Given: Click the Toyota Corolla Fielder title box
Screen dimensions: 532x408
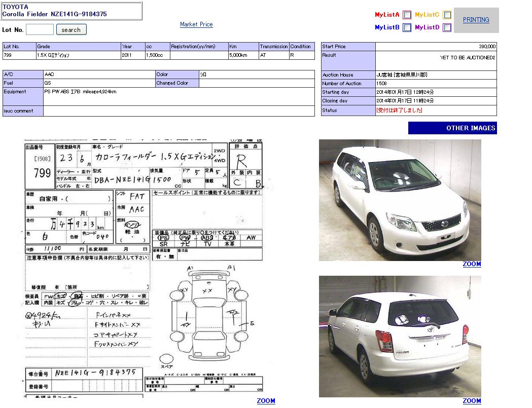Looking at the screenshot, I should [72, 11].
